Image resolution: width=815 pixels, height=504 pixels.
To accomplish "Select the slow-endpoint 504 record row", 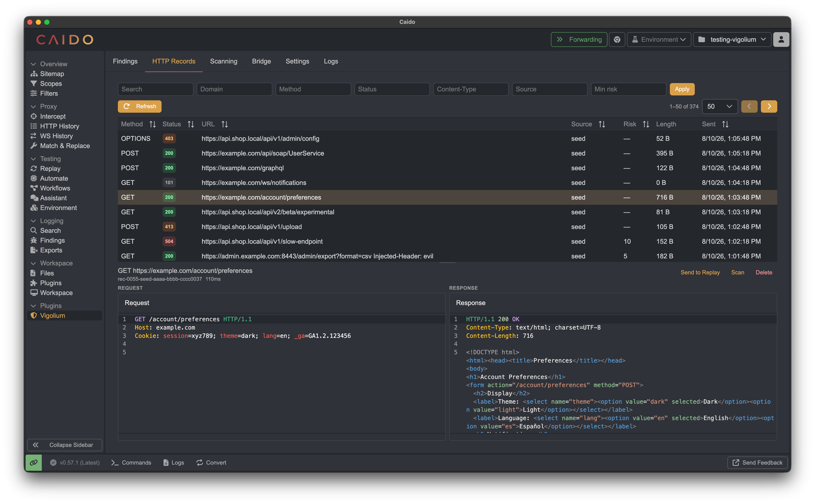I will tap(447, 241).
